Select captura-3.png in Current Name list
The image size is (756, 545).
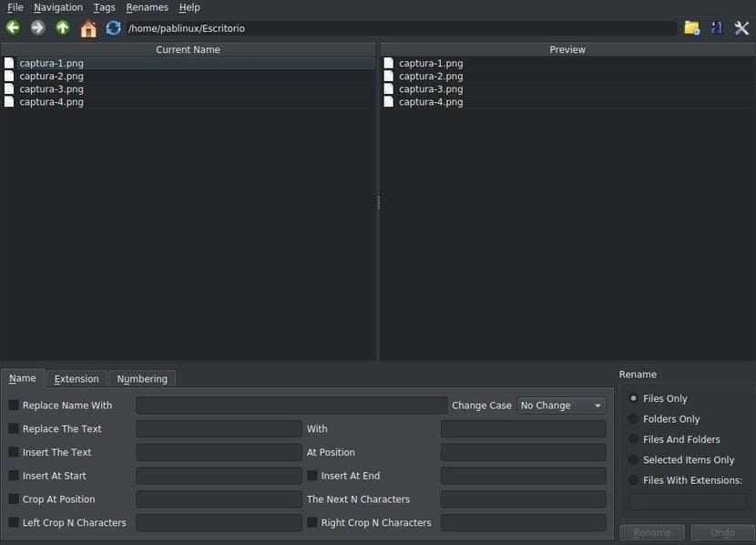(x=52, y=89)
